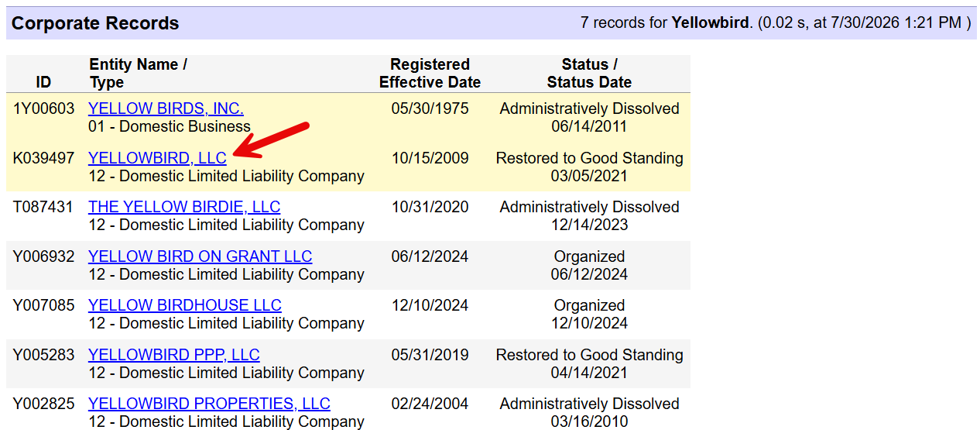The image size is (980, 430).
Task: Open YELLOW BIRD ON GRANT LLC link
Action: pos(200,256)
